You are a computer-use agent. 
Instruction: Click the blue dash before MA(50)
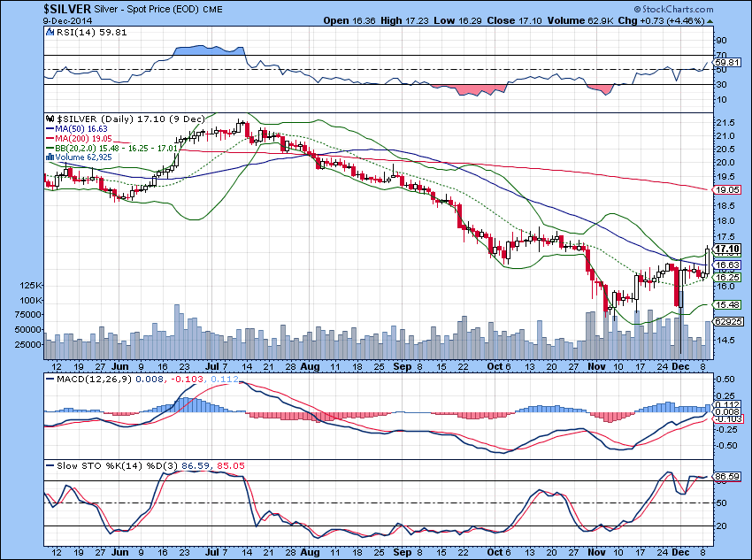[50, 128]
